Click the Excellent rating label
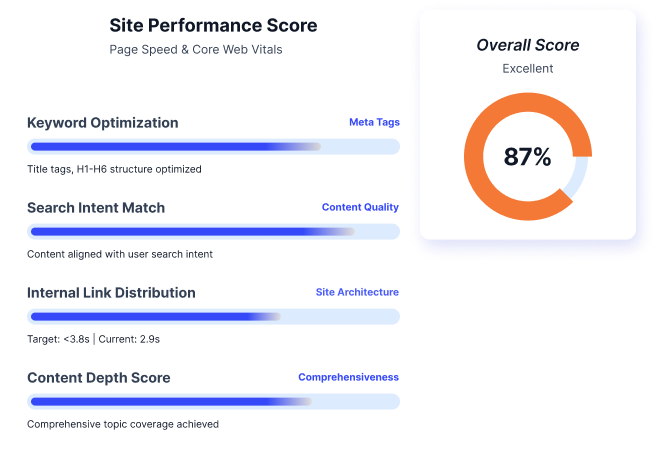The height and width of the screenshot is (461, 657). (527, 69)
